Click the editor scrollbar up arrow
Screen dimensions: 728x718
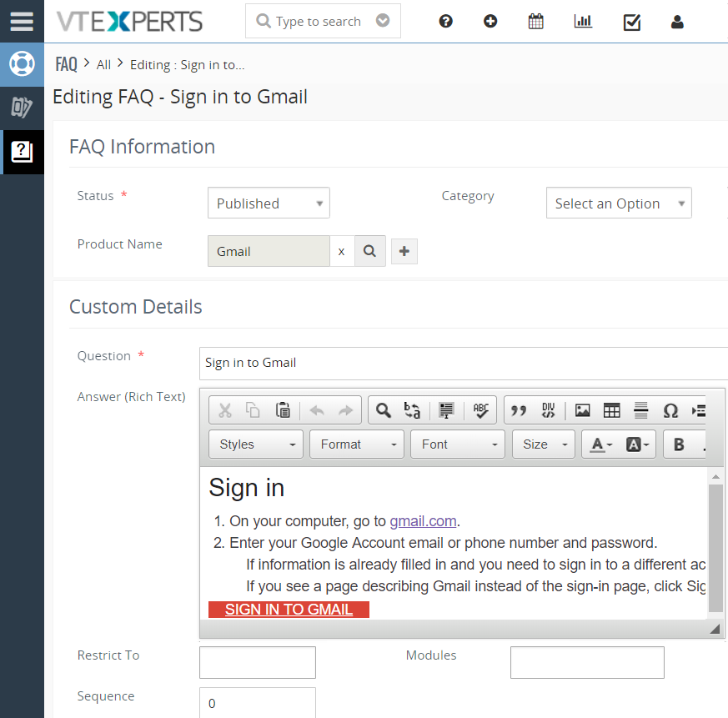715,476
